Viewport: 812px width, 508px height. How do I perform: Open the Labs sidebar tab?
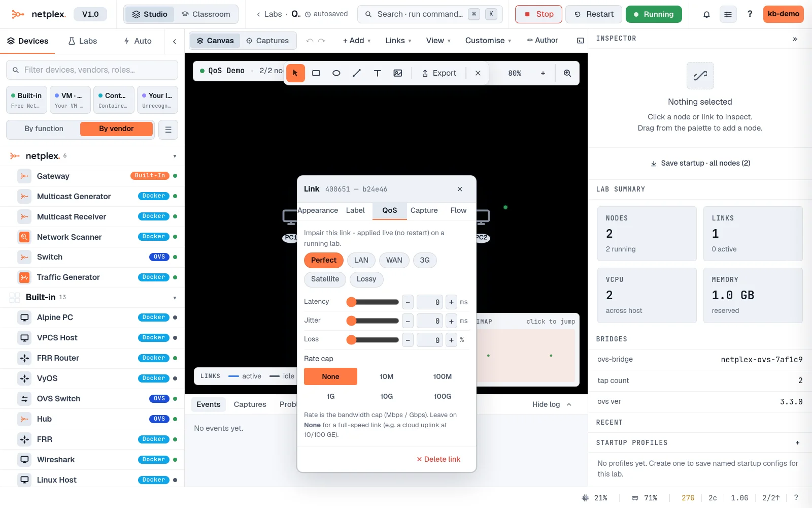click(x=83, y=41)
